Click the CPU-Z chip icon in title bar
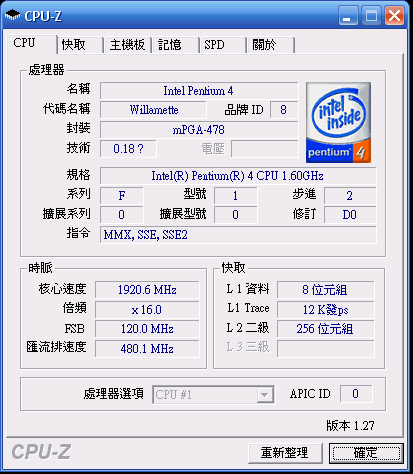 (x=13, y=15)
